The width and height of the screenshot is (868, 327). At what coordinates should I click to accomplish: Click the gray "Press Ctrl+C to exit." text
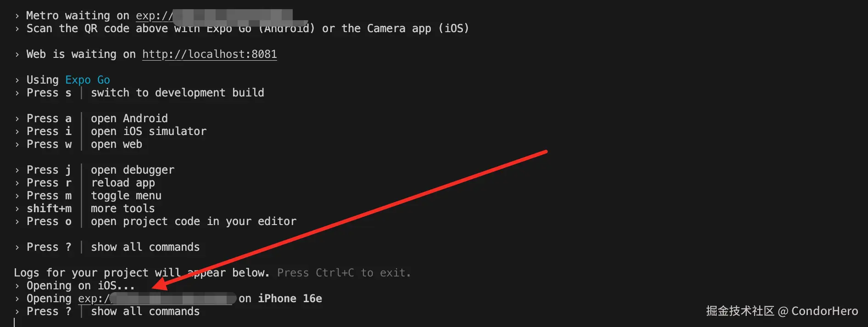click(344, 273)
